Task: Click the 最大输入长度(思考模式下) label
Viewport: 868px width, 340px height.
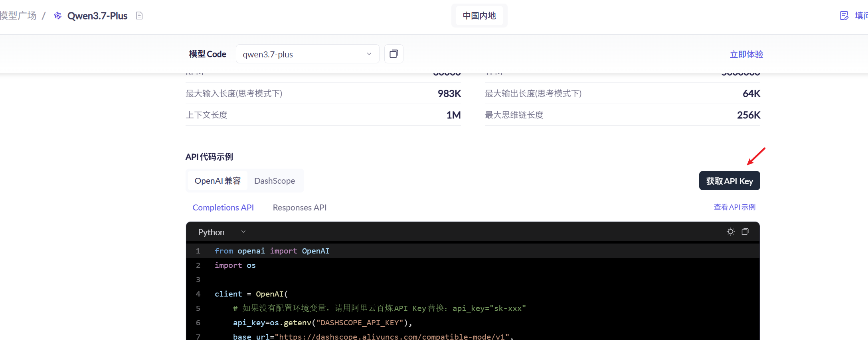Action: 234,93
